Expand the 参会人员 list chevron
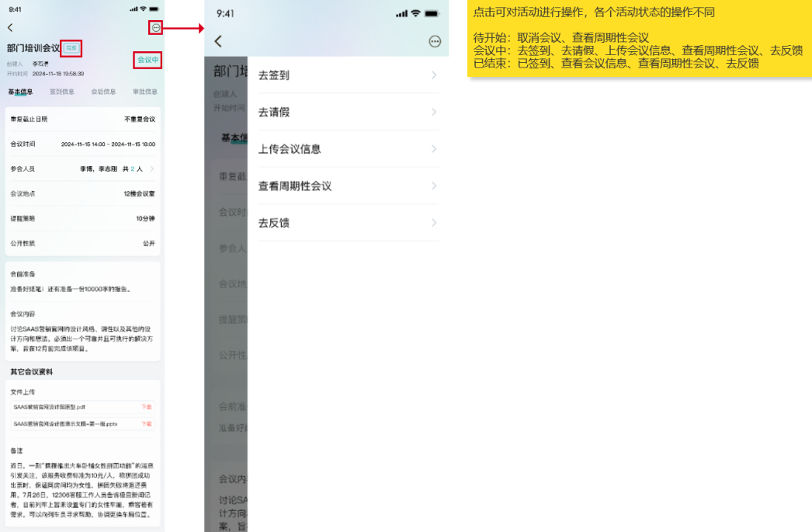Screen dimensions: 812x532 click(151, 169)
